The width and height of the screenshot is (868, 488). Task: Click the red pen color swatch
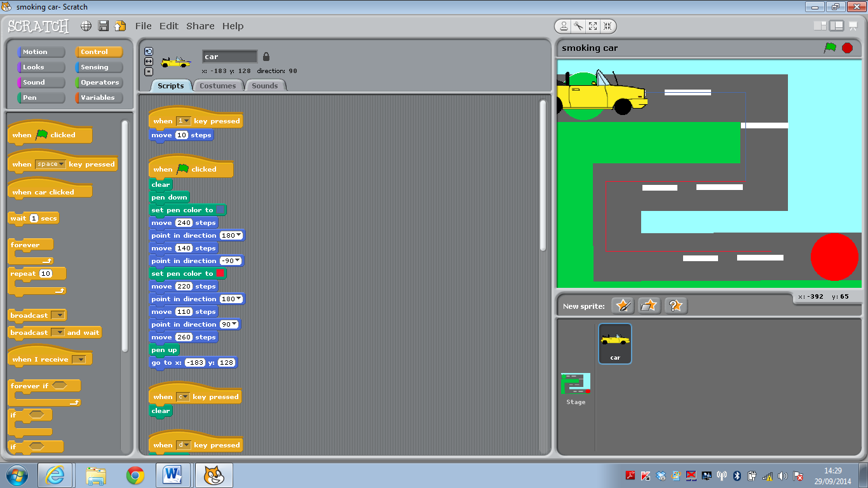click(x=220, y=273)
